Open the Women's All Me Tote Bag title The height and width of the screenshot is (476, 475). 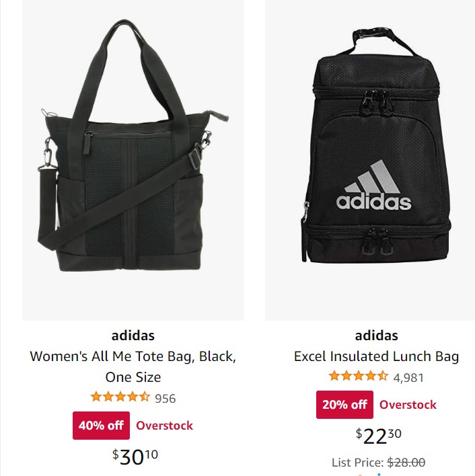tap(133, 366)
